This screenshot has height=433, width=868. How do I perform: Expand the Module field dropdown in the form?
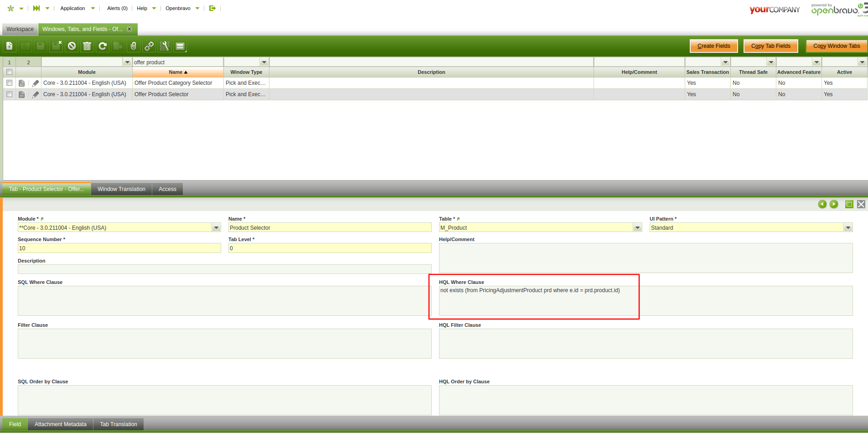217,228
